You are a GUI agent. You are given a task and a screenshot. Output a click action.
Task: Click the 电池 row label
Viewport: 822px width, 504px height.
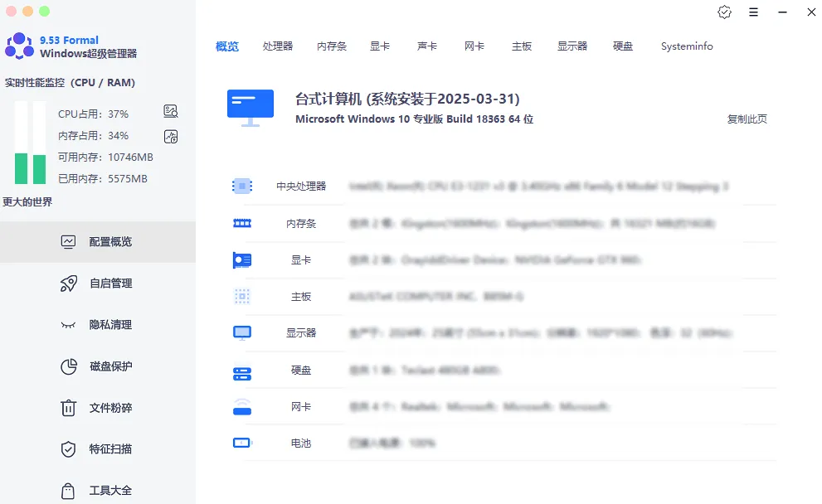pyautogui.click(x=301, y=443)
